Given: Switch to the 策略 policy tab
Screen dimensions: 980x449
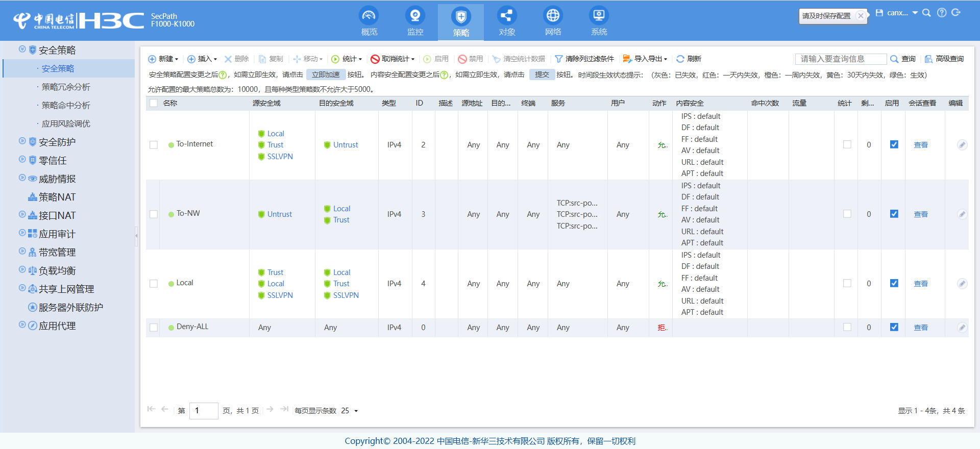Looking at the screenshot, I should (x=461, y=22).
